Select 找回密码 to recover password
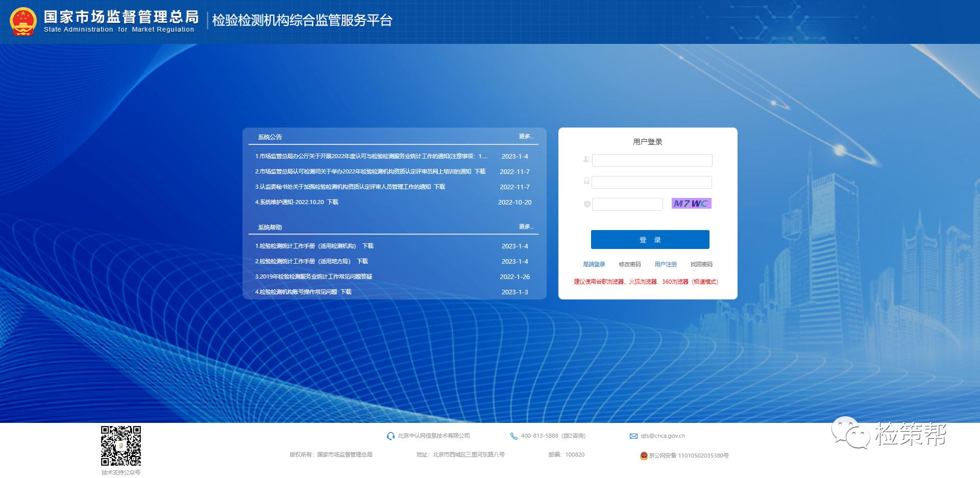Viewport: 980px width, 478px height. coord(702,264)
